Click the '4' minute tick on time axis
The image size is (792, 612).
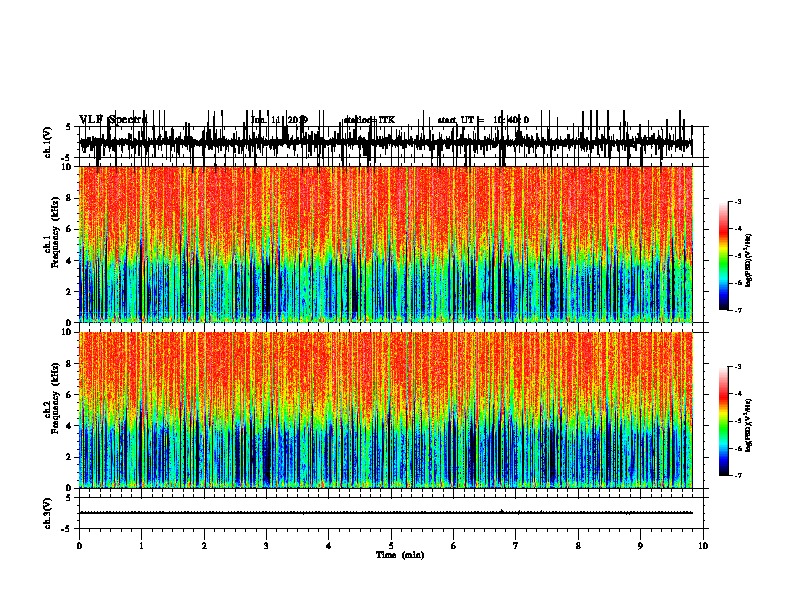click(329, 546)
